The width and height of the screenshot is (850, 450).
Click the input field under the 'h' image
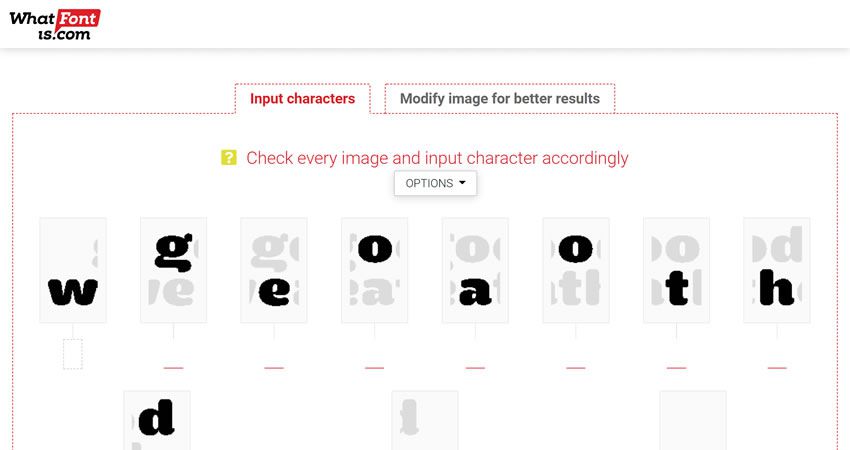(x=777, y=360)
